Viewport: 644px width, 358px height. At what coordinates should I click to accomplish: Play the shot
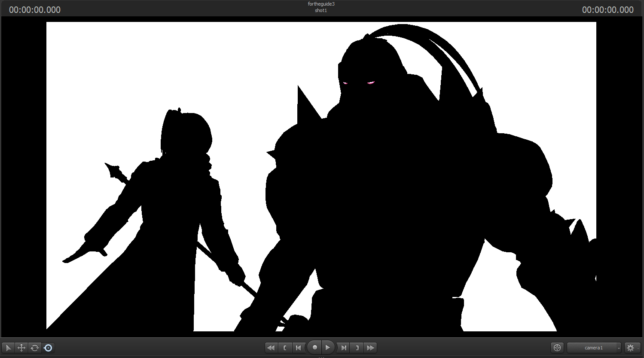pyautogui.click(x=328, y=347)
